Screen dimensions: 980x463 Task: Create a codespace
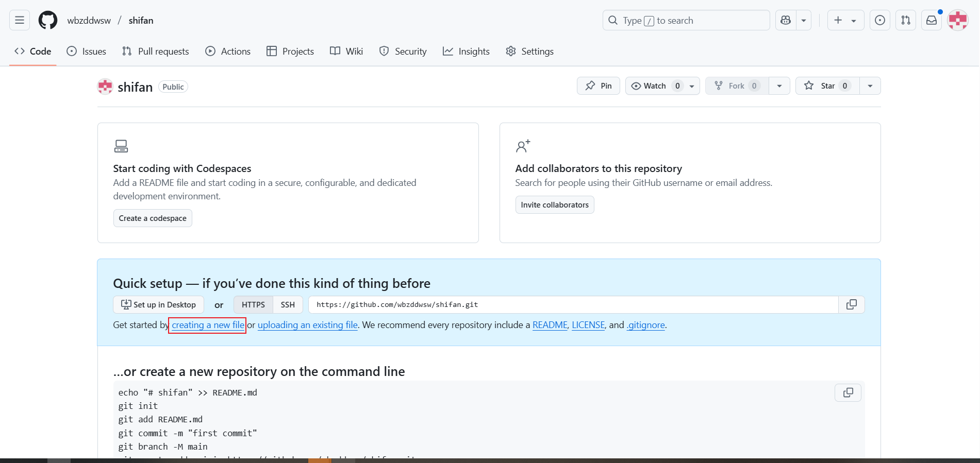153,218
